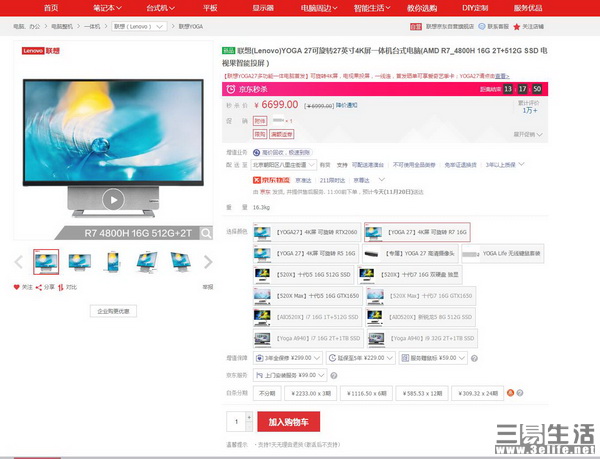600x459 pixels.
Task: Click the Lenovo 联想 logo
Action: [x=41, y=50]
